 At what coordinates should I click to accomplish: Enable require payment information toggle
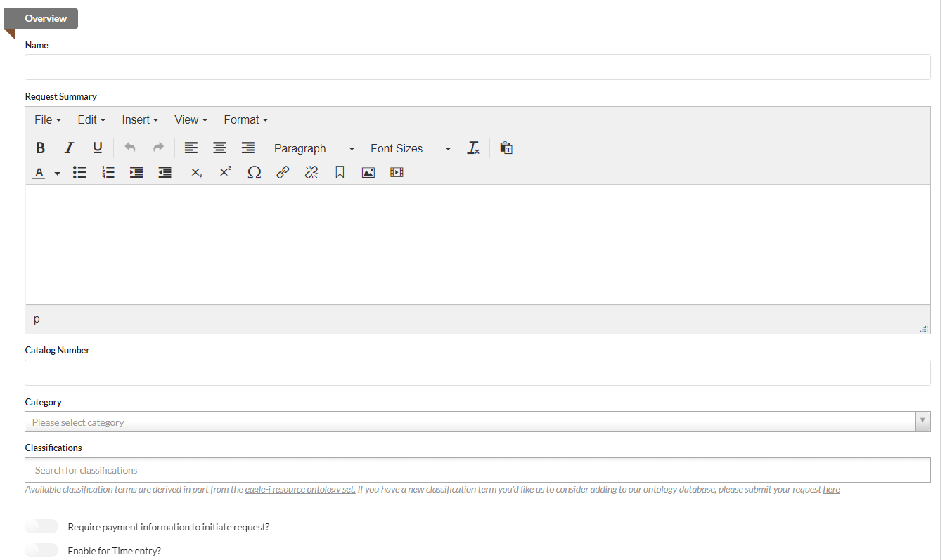pyautogui.click(x=41, y=527)
